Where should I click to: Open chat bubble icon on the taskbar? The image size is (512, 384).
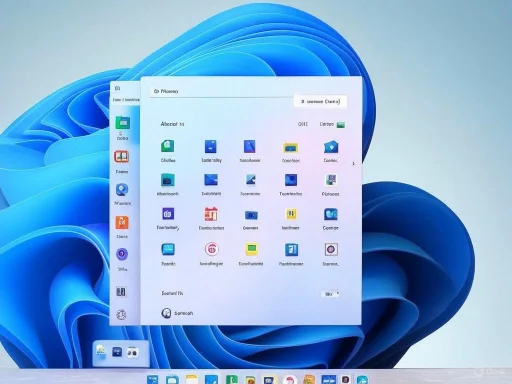(172, 380)
